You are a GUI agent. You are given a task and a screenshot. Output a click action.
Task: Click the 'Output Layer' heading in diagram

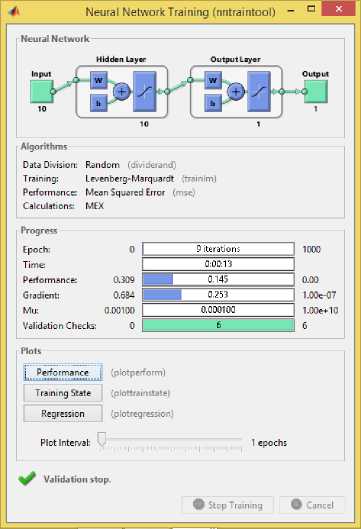click(235, 59)
